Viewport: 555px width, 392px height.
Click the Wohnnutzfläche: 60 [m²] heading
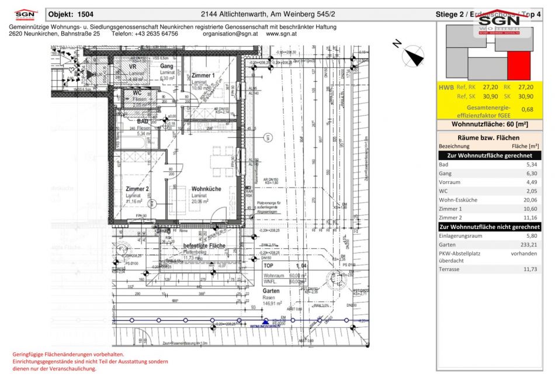click(490, 124)
